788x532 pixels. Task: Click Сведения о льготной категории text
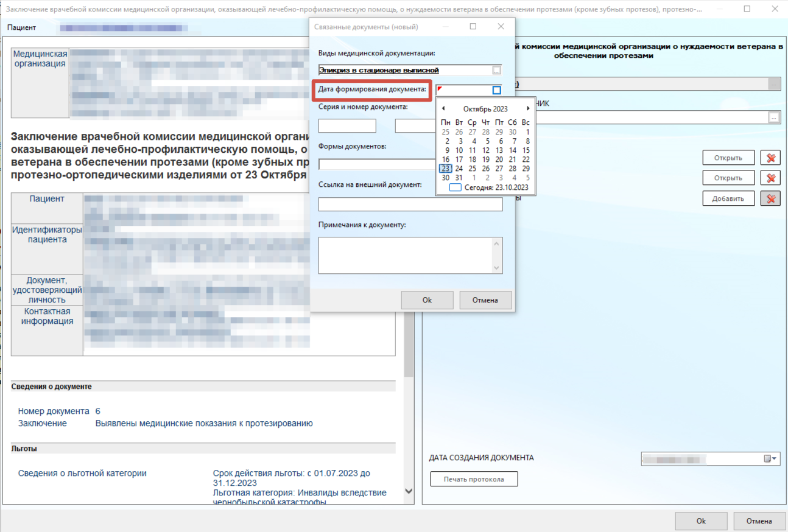tap(82, 473)
